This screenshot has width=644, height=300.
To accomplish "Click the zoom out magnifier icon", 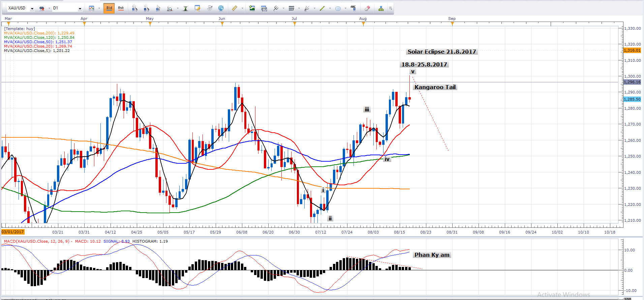I will [x=146, y=8].
